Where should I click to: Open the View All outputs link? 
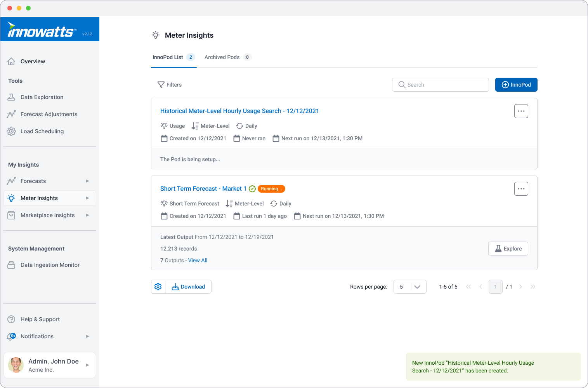click(198, 260)
